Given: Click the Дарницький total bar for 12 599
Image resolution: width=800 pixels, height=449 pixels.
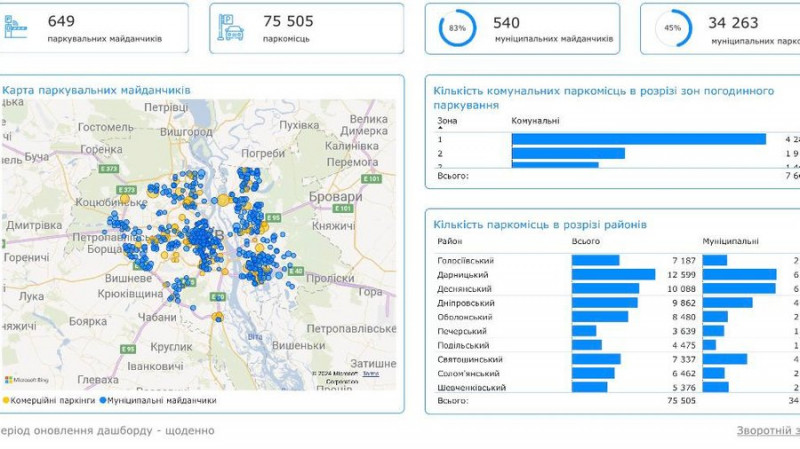Looking at the screenshot, I should tap(613, 275).
